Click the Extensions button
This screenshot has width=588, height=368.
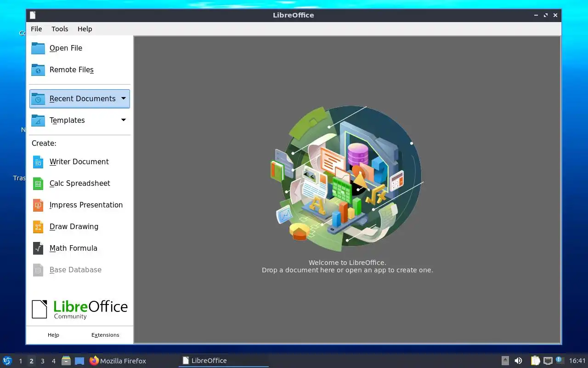click(x=105, y=335)
